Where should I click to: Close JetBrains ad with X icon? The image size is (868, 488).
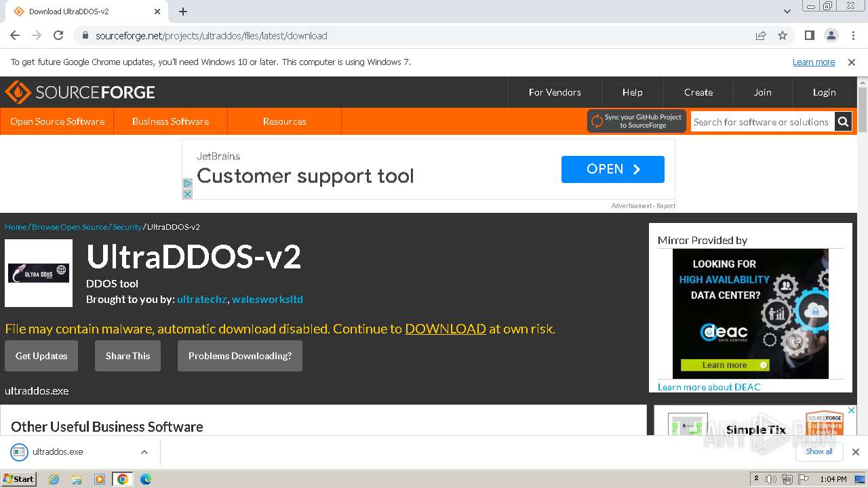coord(188,194)
